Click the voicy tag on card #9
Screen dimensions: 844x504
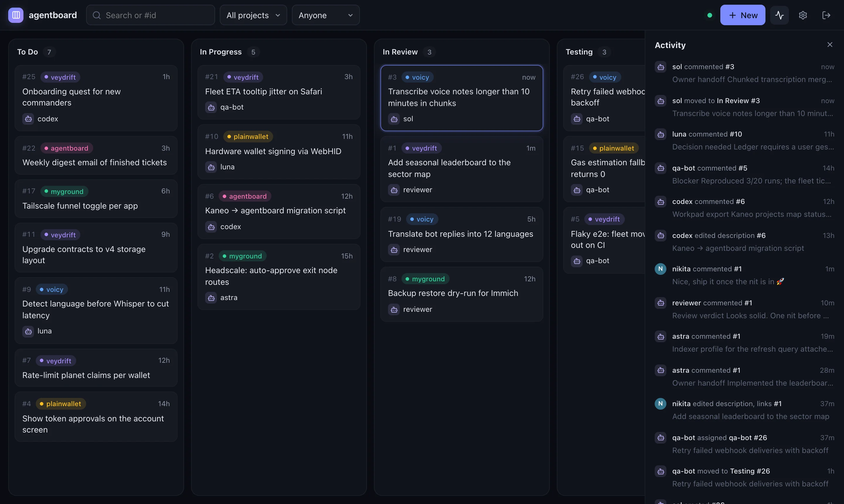[x=52, y=289]
